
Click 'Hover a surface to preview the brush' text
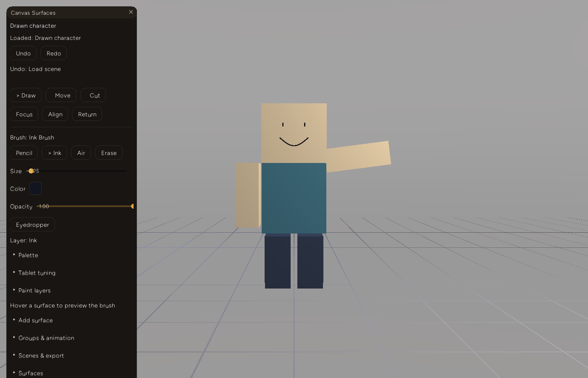[63, 305]
